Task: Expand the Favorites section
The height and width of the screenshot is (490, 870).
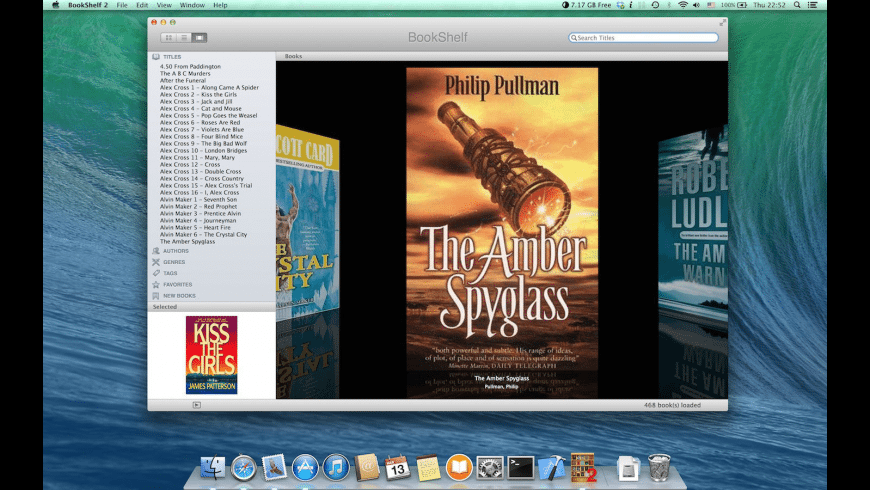Action: (x=178, y=284)
